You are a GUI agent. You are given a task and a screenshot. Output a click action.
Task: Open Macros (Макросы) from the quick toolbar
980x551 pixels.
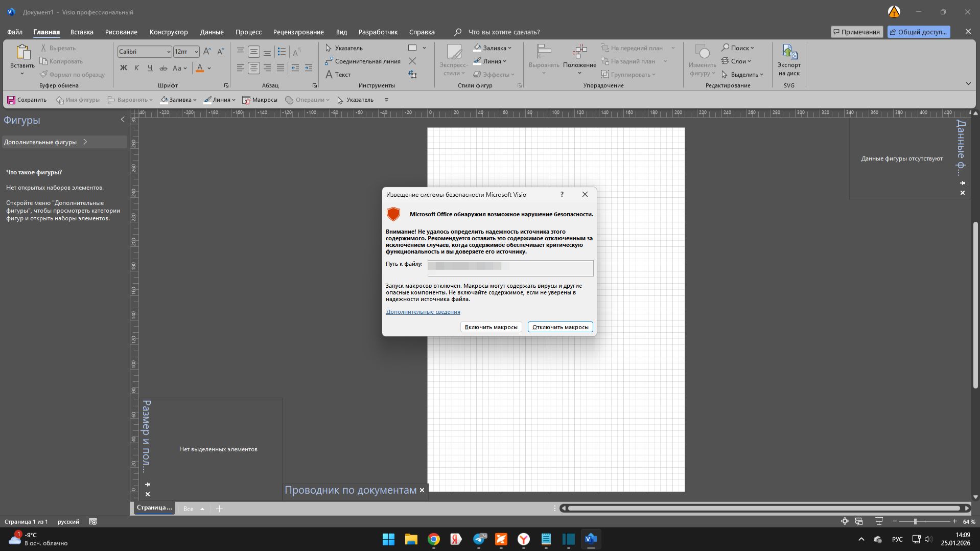pos(260,100)
